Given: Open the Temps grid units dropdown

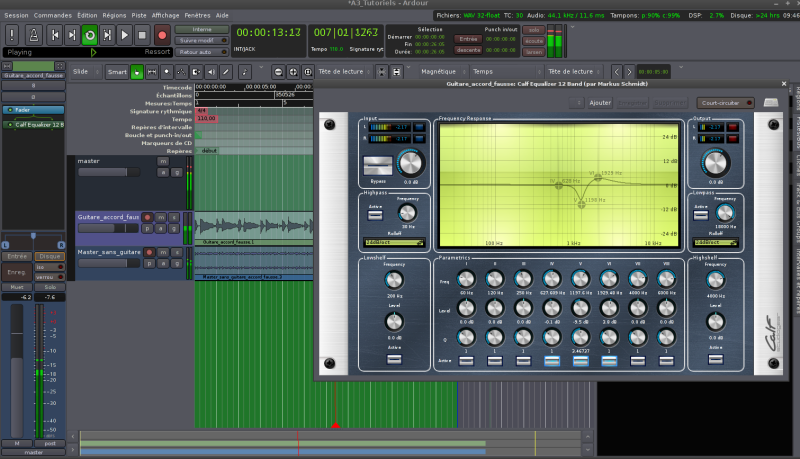Looking at the screenshot, I should [502, 72].
